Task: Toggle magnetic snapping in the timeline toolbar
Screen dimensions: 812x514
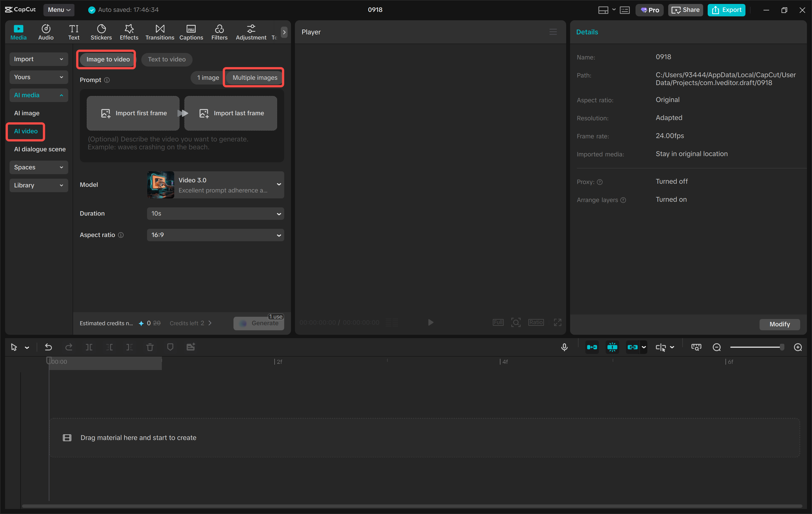Action: pyautogui.click(x=592, y=347)
